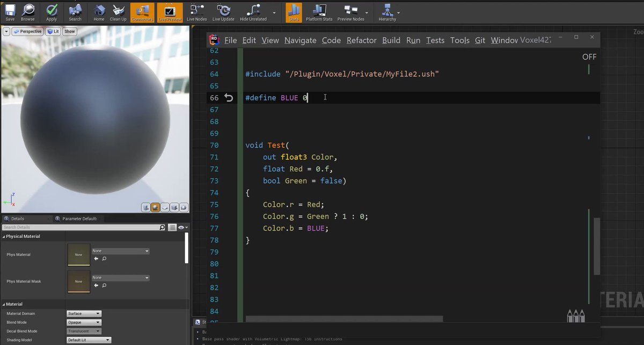
Task: Open the Shading Model Default Lit dropdown
Action: point(89,340)
